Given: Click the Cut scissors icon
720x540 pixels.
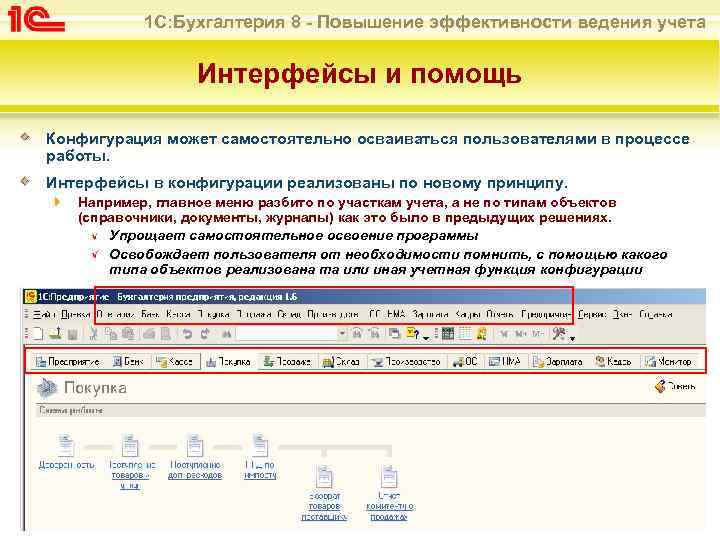Looking at the screenshot, I should (x=94, y=334).
